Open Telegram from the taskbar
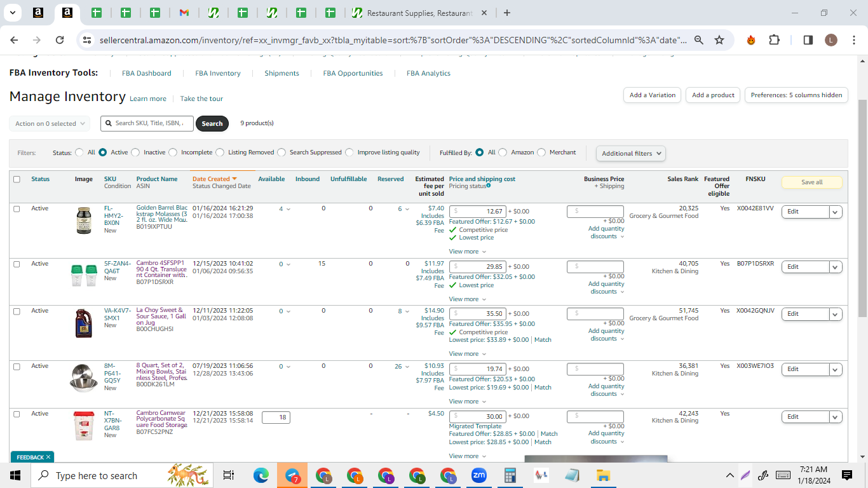 tap(292, 475)
